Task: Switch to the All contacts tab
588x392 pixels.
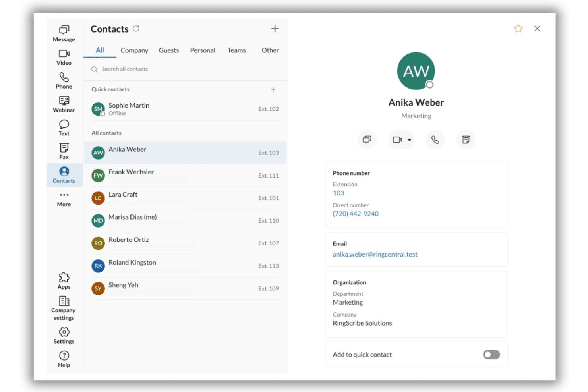Action: (100, 50)
